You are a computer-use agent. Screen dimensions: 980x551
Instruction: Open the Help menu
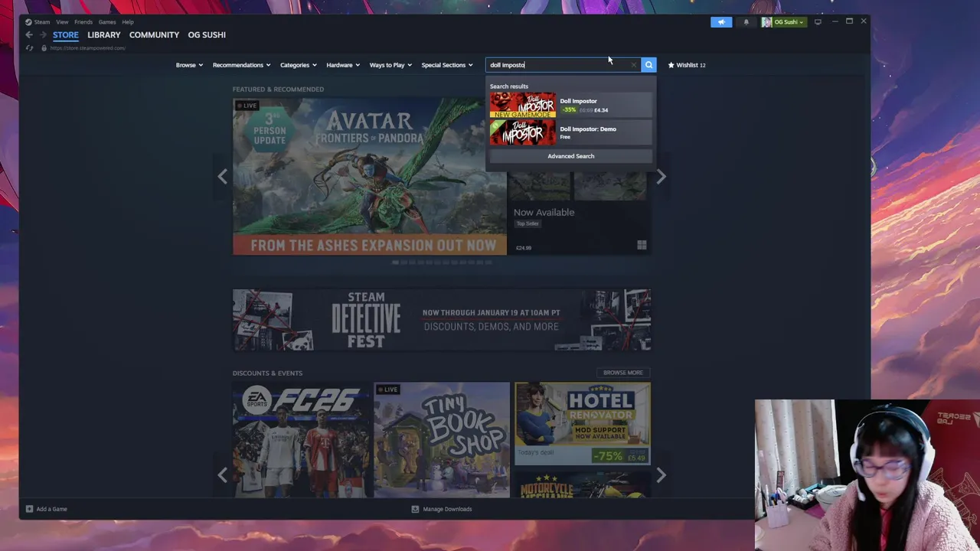coord(128,22)
